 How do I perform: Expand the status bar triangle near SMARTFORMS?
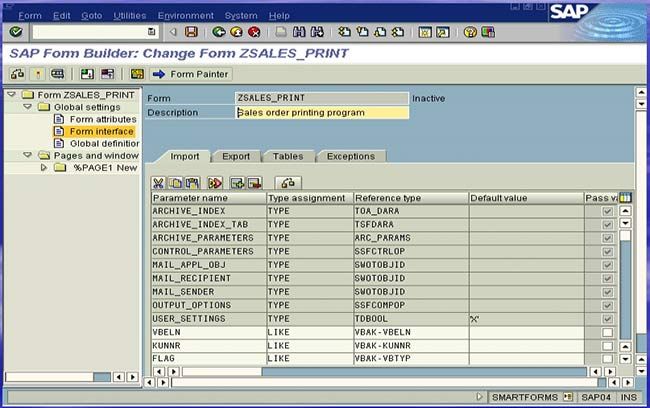480,397
